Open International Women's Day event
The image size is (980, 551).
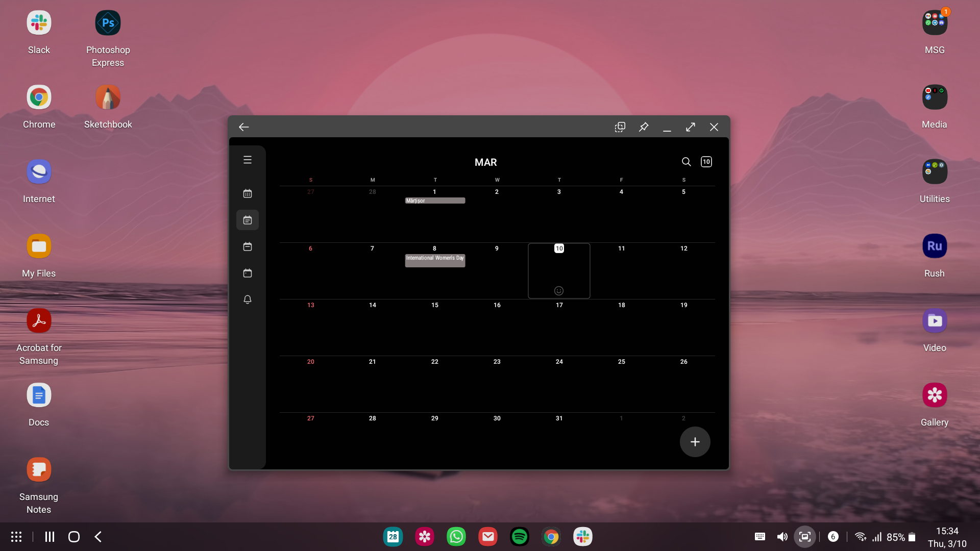coord(435,260)
